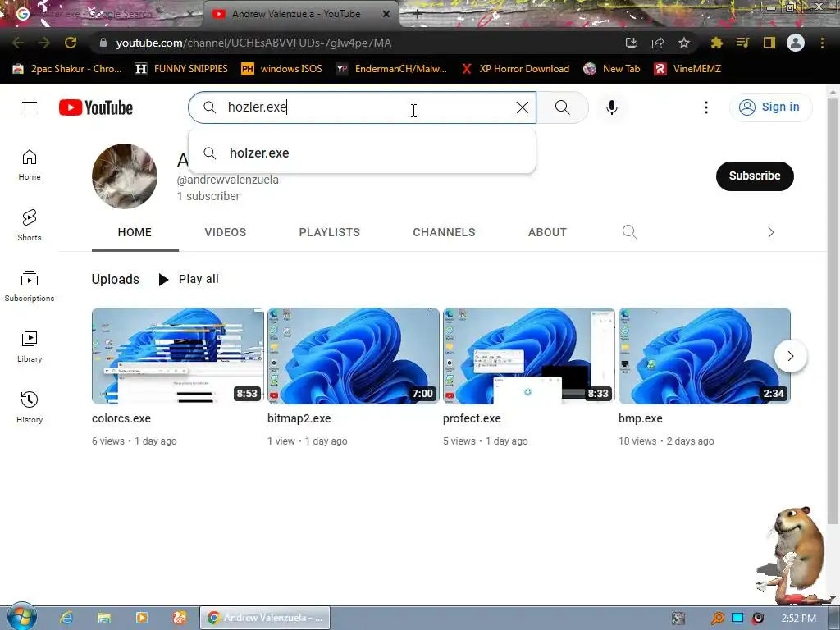Click the Sign in button
840x630 pixels.
click(770, 107)
